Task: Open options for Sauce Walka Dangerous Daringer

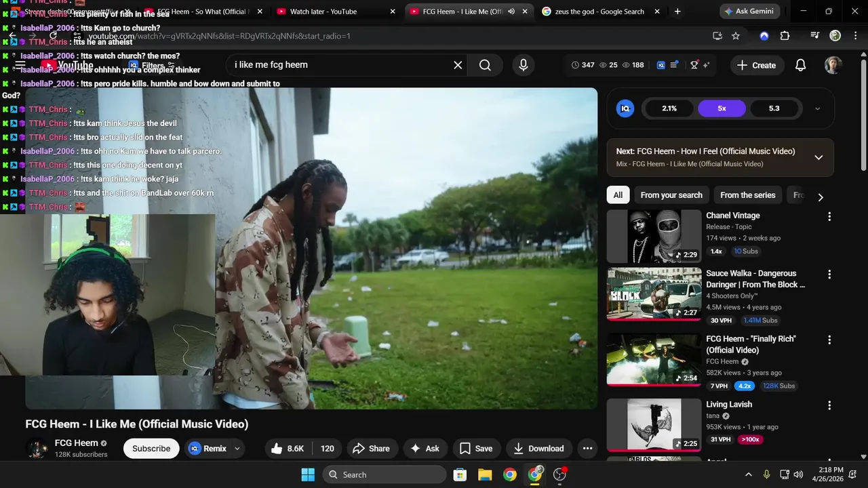Action: coord(829,274)
